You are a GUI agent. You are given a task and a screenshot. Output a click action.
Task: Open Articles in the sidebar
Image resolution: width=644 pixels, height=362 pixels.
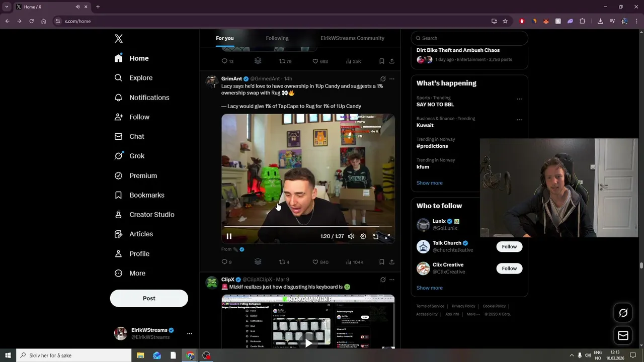(x=134, y=234)
